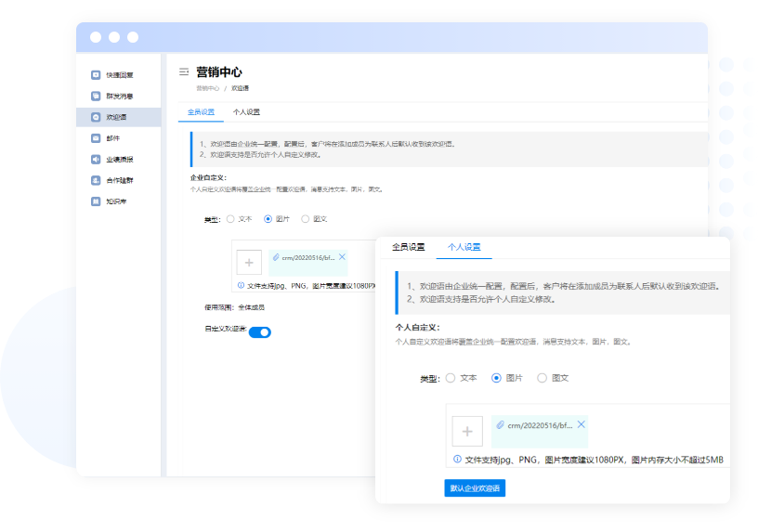
Task: Collapse sidebar using hamburger icon beside 营销中心
Action: point(184,71)
